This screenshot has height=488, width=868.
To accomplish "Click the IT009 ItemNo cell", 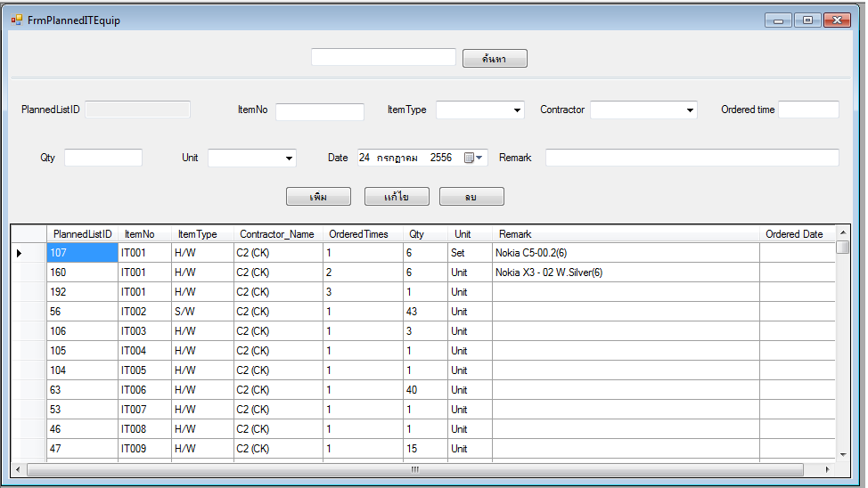I will click(x=145, y=449).
